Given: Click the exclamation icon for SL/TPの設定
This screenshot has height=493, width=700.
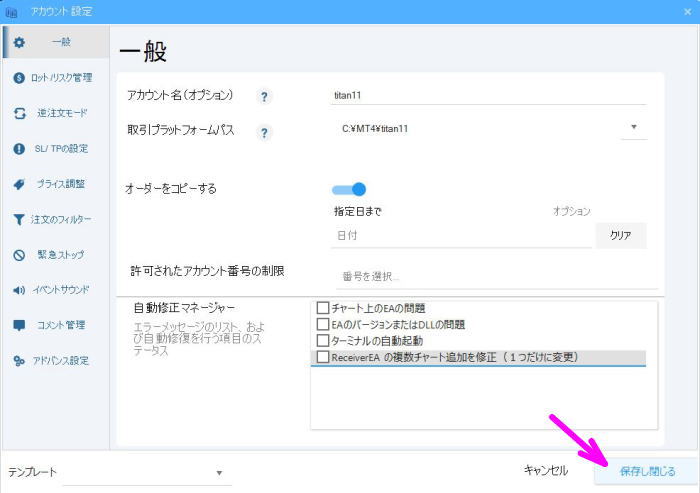Looking at the screenshot, I should [19, 149].
